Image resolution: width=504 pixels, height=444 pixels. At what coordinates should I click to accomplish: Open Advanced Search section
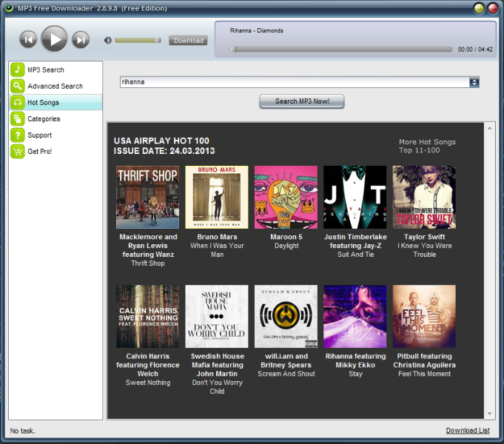coord(56,86)
